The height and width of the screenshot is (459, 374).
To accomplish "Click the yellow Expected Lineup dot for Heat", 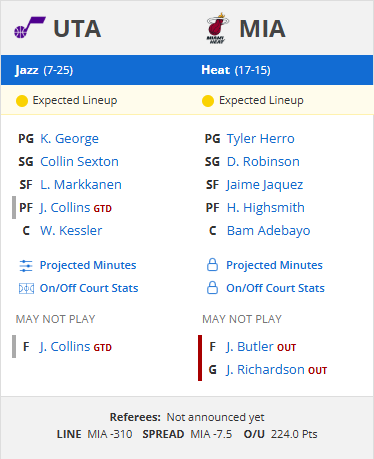I will 208,101.
